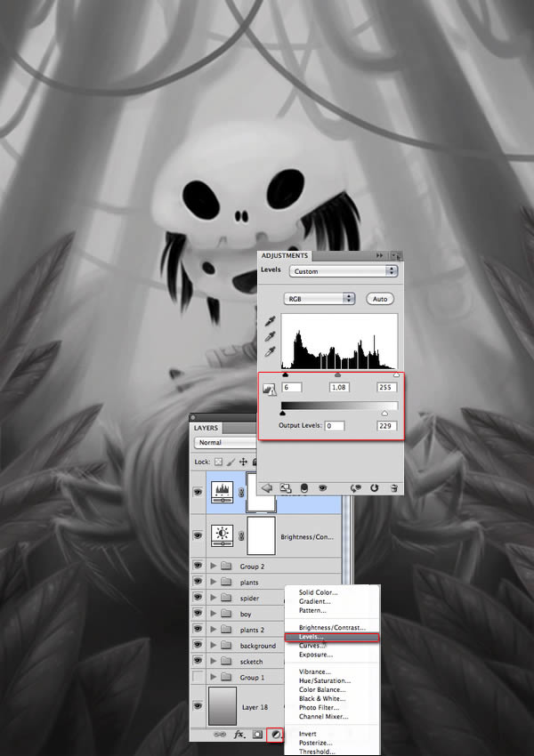
Task: Click the midtone gamma slider handle
Action: coord(337,374)
